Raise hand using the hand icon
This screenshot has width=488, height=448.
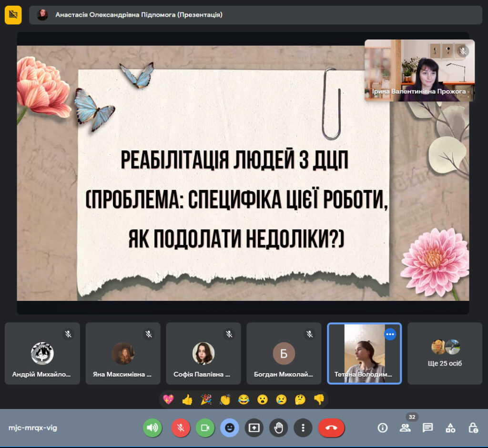pyautogui.click(x=278, y=428)
